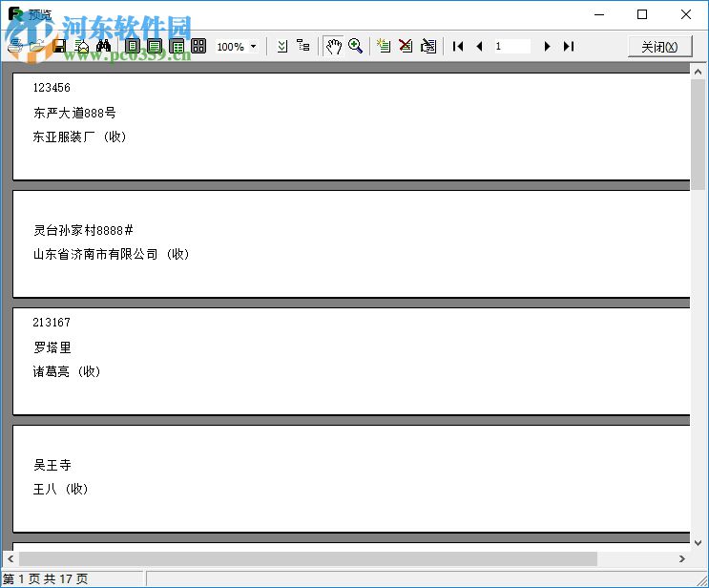
Task: Click the recipient 山东省济南市有限公司（收）
Action: coord(111,254)
